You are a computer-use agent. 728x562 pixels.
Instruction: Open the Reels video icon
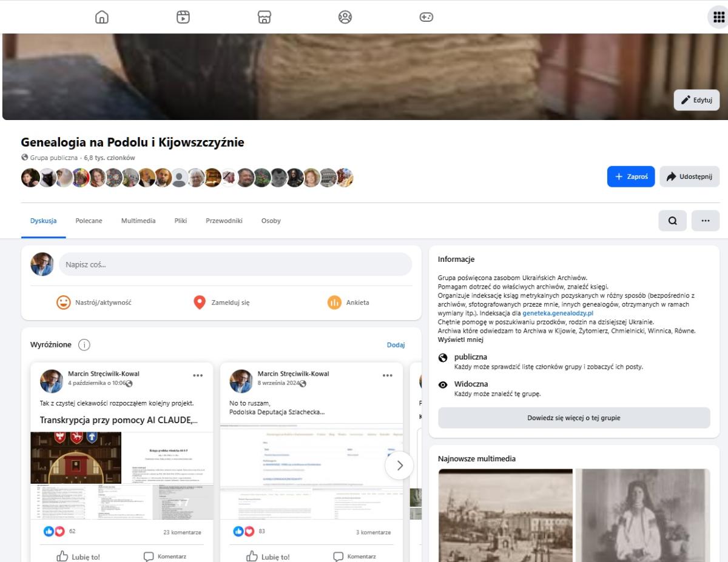pos(183,17)
